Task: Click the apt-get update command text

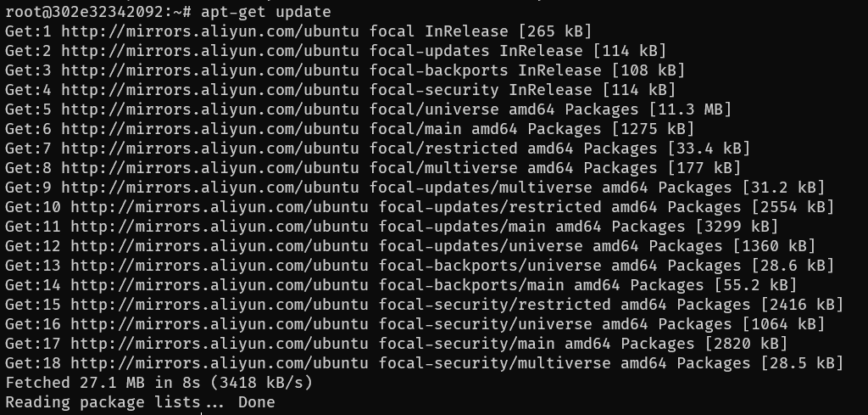Action: click(x=265, y=12)
